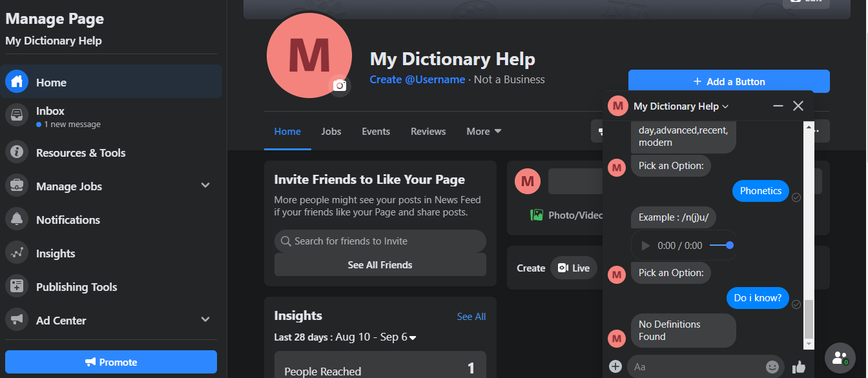Click the Add a Button button
868x378 pixels.
coord(729,81)
